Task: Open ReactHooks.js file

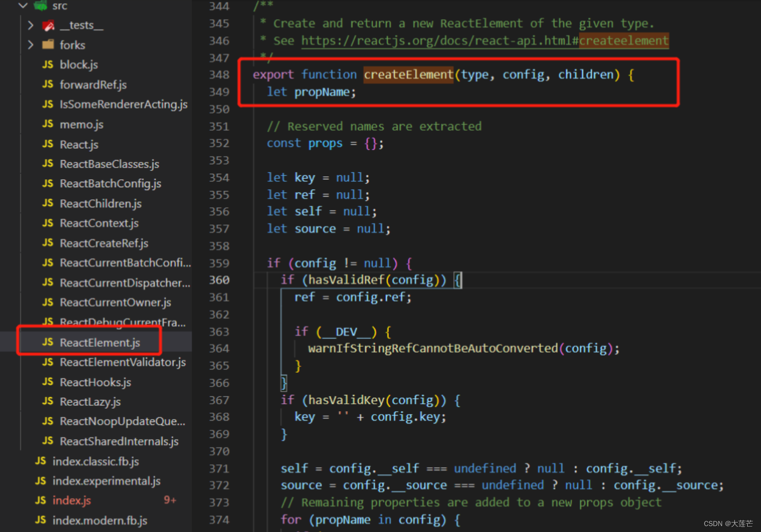Action: tap(95, 382)
